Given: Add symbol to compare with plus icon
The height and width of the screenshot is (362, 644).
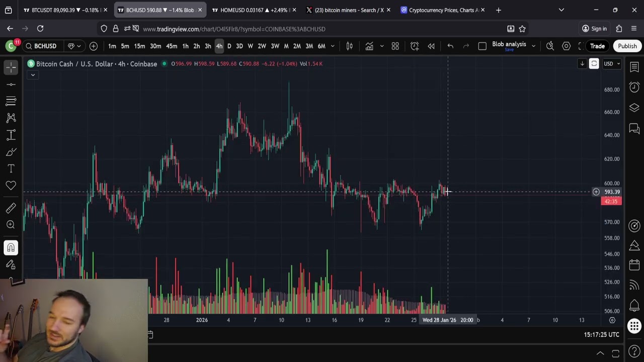Looking at the screenshot, I should 94,46.
